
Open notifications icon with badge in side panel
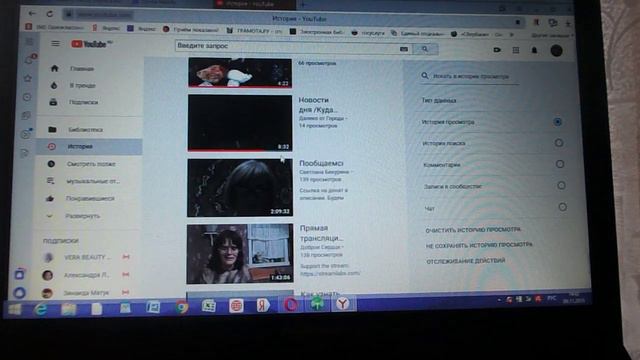[x=29, y=59]
